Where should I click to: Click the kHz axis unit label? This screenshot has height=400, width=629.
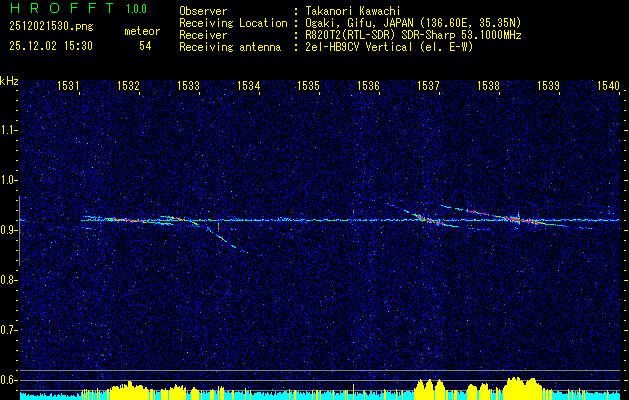(10, 81)
